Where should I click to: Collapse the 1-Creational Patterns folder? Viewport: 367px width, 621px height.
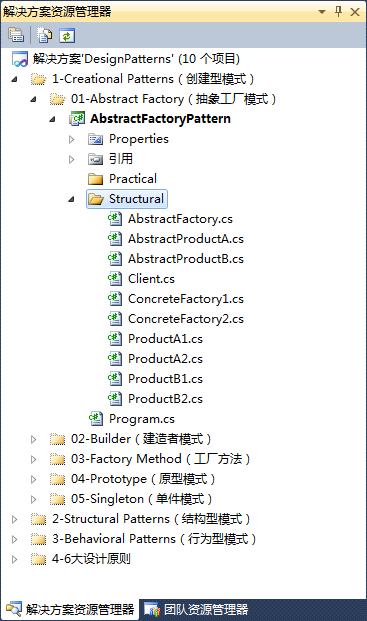(15, 79)
